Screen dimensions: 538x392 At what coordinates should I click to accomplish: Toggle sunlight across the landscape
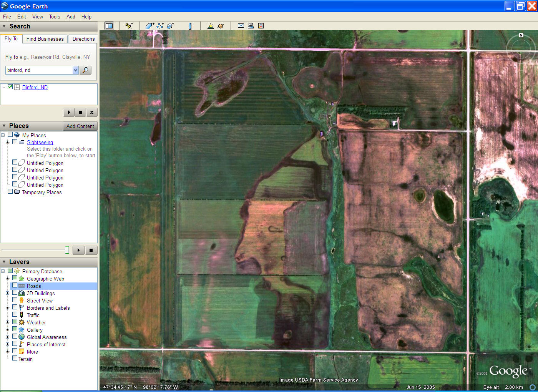pos(210,26)
